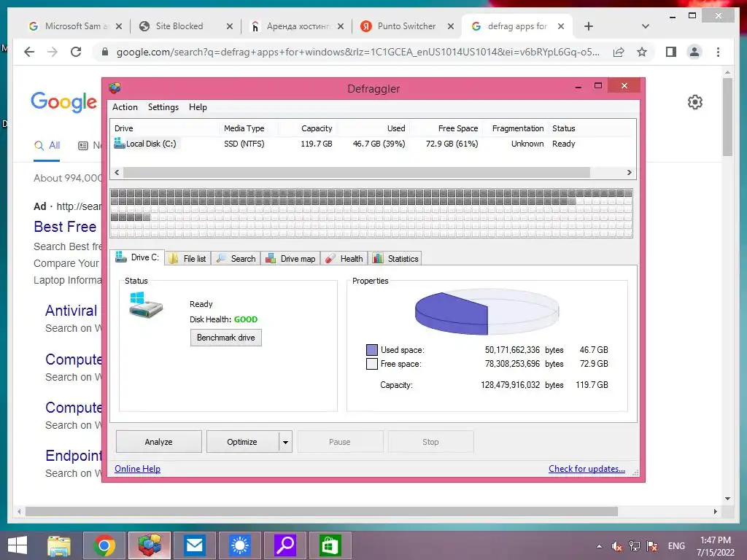The width and height of the screenshot is (747, 560).
Task: Switch to the Drive map tab
Action: tap(290, 259)
